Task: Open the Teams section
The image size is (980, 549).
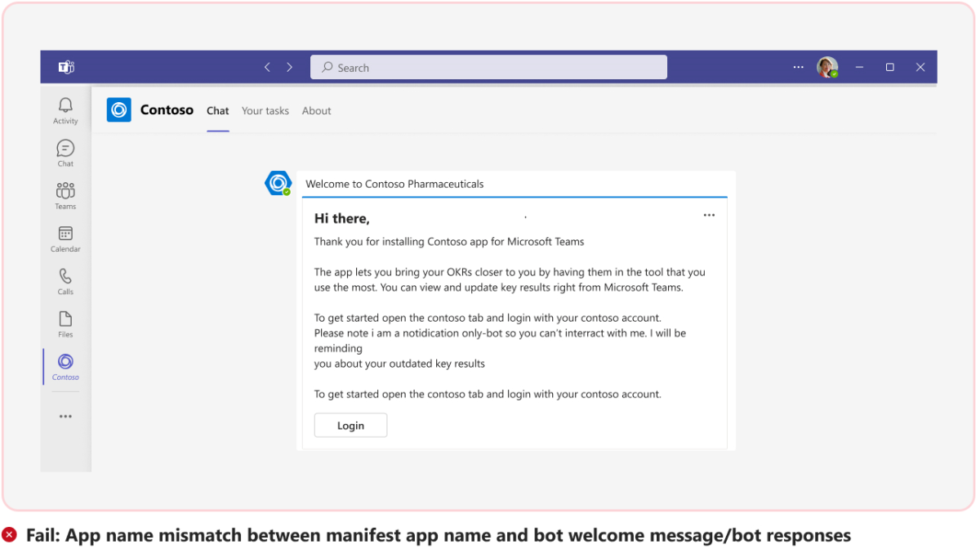Action: (x=65, y=194)
